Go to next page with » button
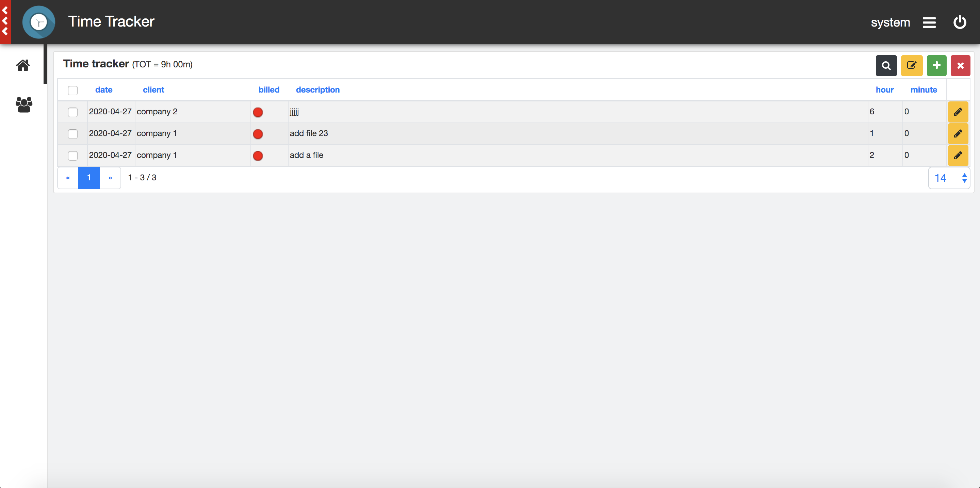980x488 pixels. pos(110,178)
